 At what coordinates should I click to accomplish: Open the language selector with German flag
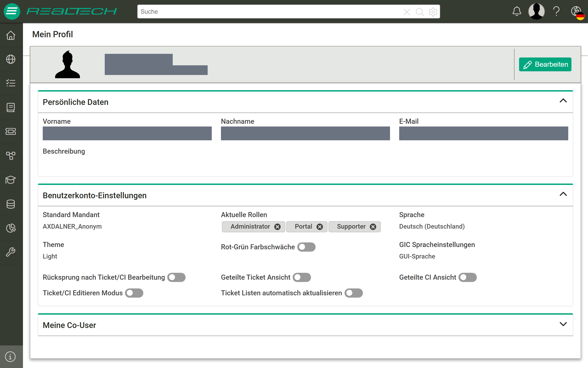[x=578, y=13]
